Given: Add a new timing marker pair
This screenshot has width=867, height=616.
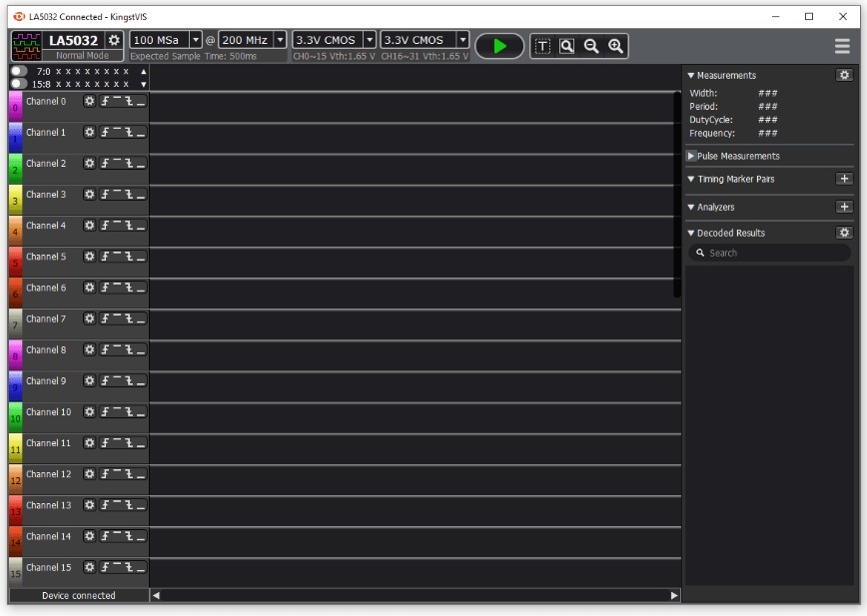Looking at the screenshot, I should [x=844, y=179].
